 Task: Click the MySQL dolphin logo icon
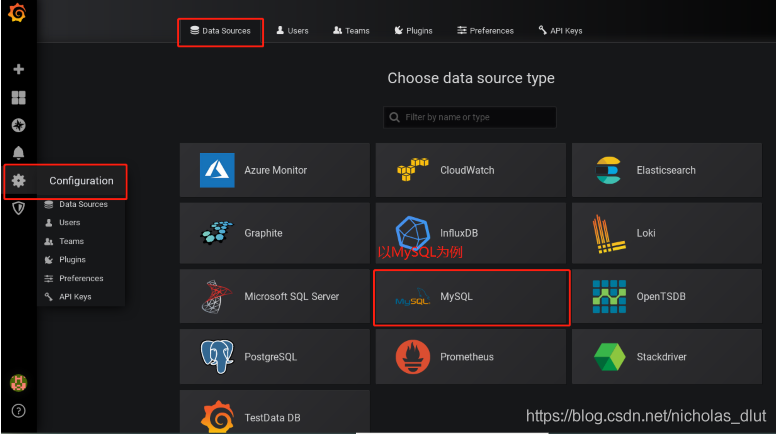[x=413, y=296]
